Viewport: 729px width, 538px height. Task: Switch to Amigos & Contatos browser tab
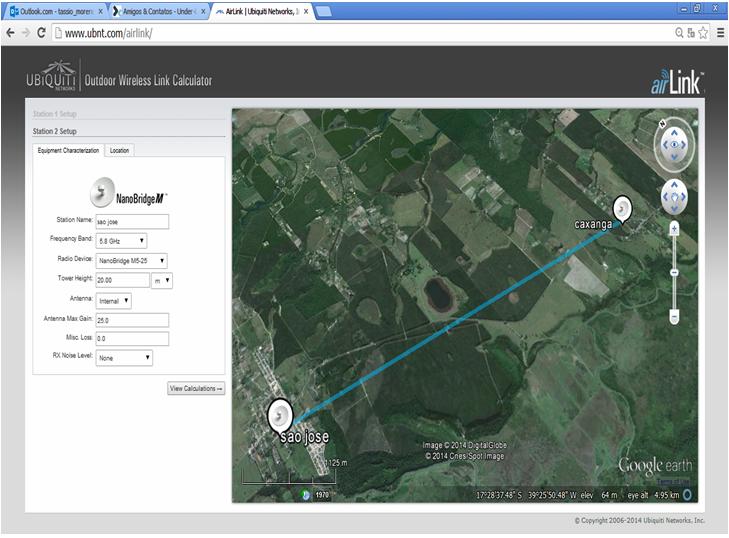click(x=159, y=12)
